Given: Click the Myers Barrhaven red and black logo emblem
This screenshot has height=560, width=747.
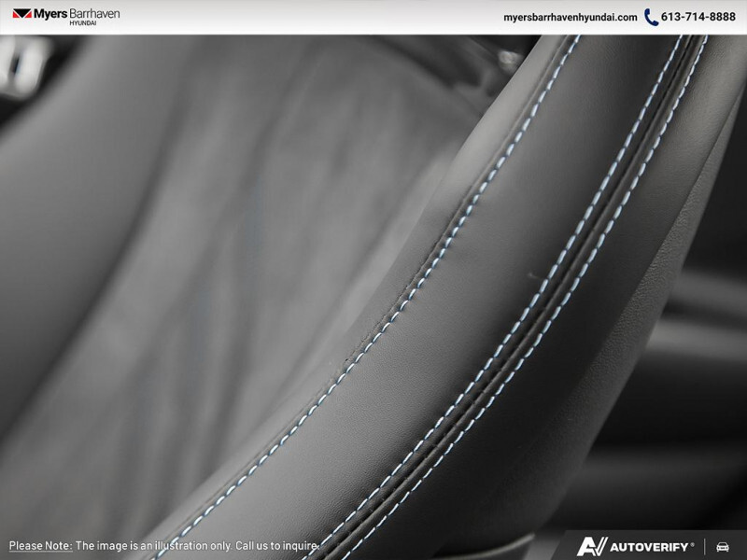Looking at the screenshot, I should pos(21,14).
